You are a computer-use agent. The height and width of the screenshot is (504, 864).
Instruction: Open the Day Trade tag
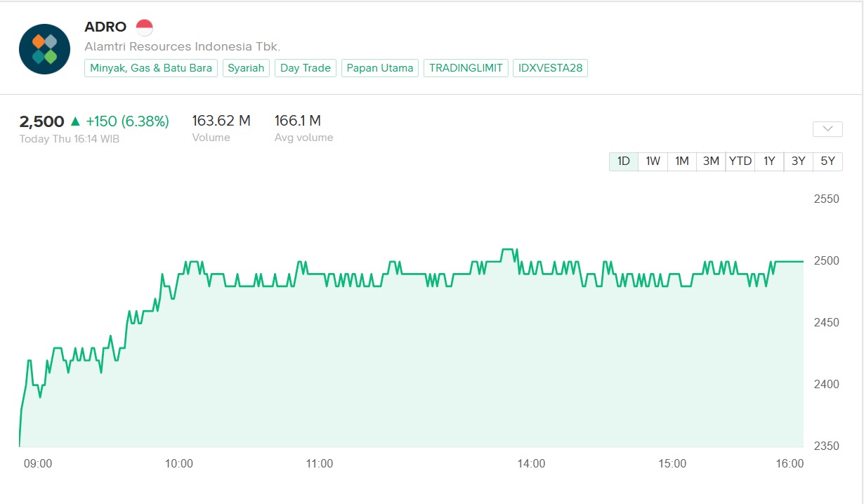point(306,68)
